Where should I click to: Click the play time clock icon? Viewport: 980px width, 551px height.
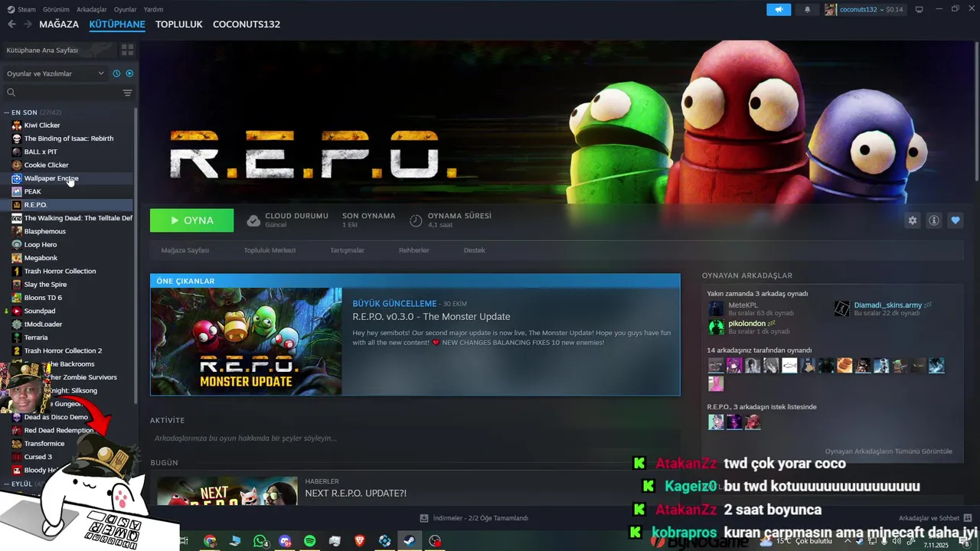[416, 220]
